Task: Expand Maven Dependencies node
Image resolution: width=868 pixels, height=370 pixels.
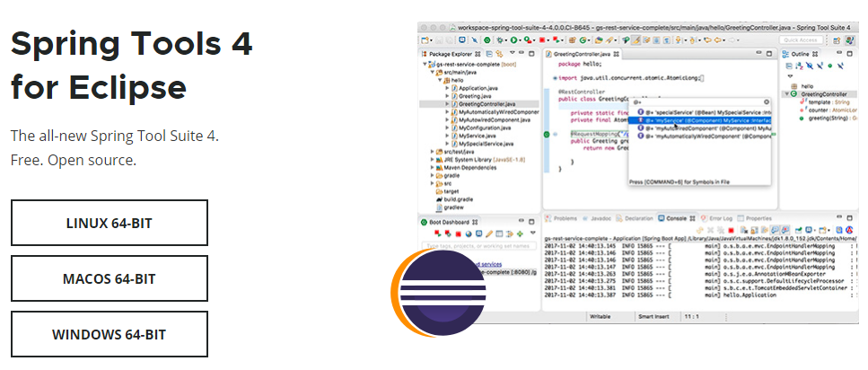Action: click(x=433, y=167)
